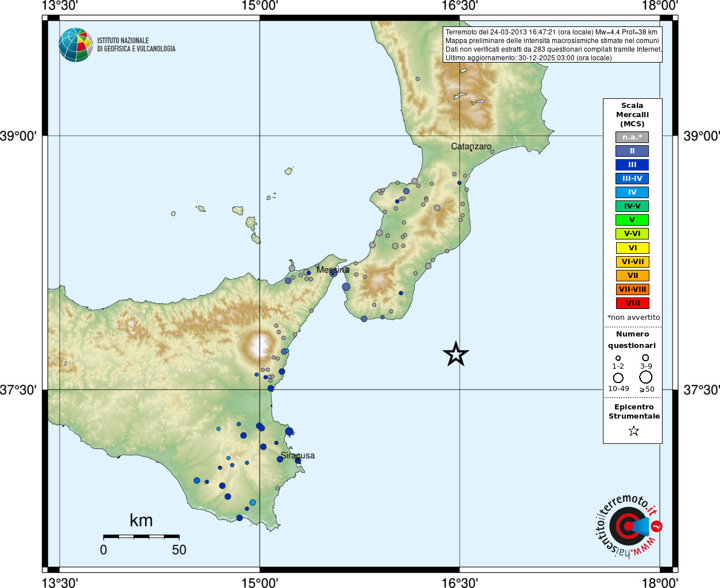Click the 37°30' label on the right axis
This screenshot has height=588, width=720.
tap(702, 390)
